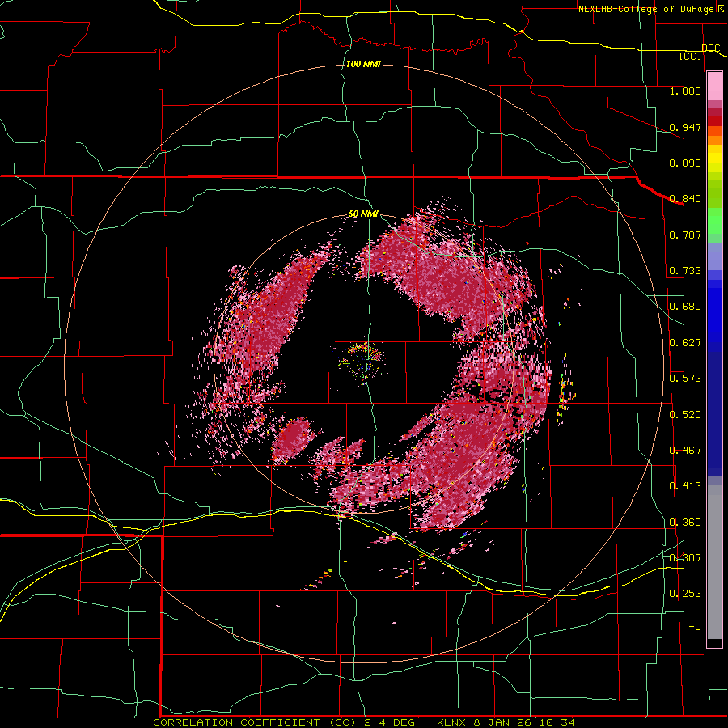728x728 pixels.
Task: Select the 0.360 scale value
Action: 685,523
